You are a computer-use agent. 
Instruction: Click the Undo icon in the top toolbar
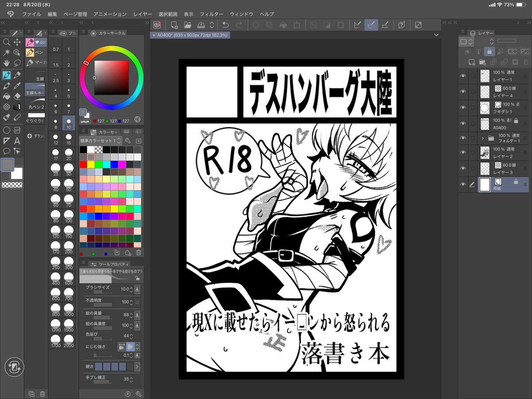(226, 25)
